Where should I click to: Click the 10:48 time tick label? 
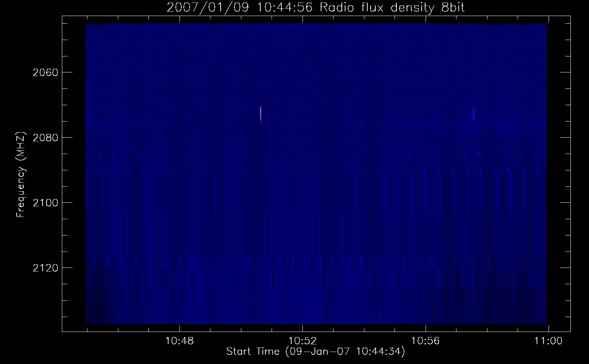179,341
